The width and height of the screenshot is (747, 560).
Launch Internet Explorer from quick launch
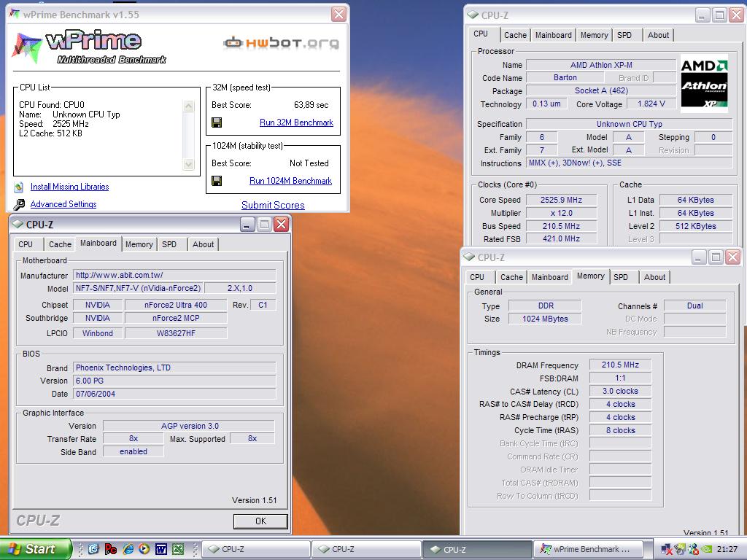tap(128, 549)
